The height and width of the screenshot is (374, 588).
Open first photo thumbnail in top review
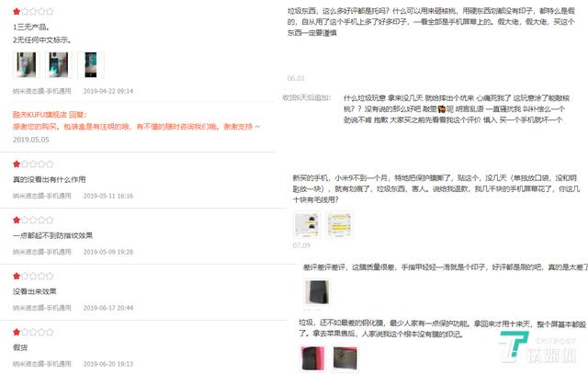pyautogui.click(x=26, y=64)
